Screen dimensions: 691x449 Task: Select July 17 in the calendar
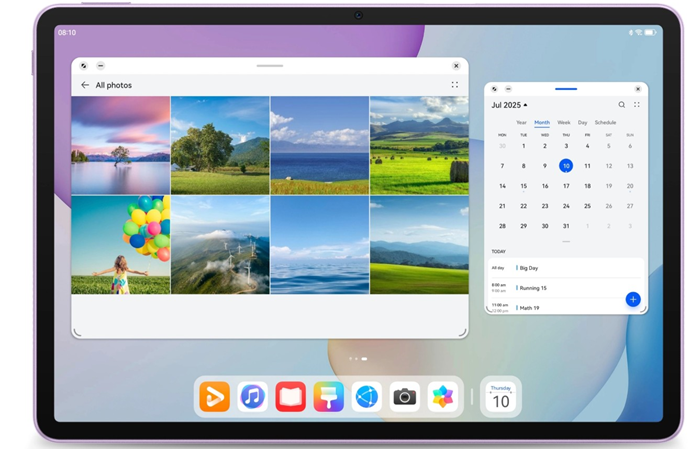(x=566, y=186)
